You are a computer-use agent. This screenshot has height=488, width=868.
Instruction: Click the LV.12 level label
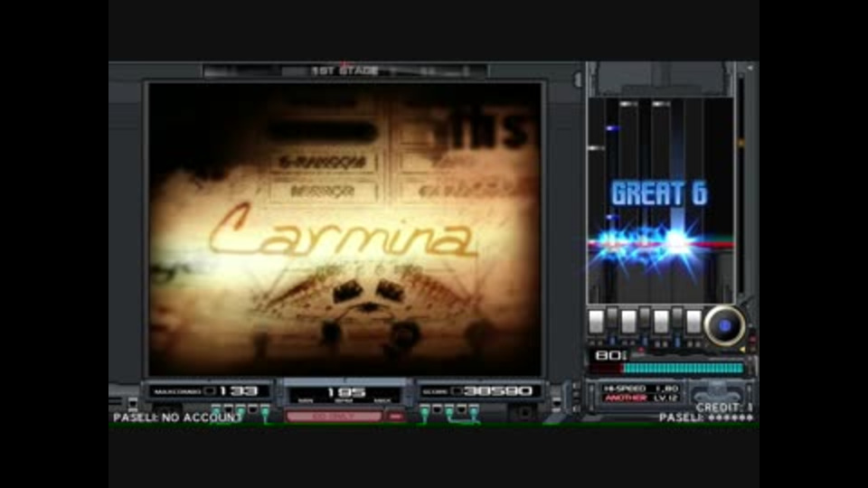coord(665,398)
